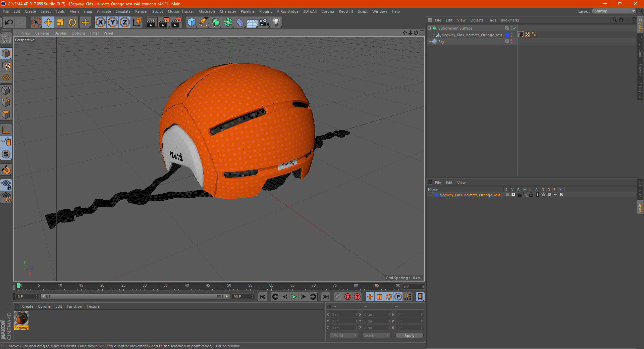The width and height of the screenshot is (644, 349).
Task: Toggle Y axis lock
Action: point(113,22)
